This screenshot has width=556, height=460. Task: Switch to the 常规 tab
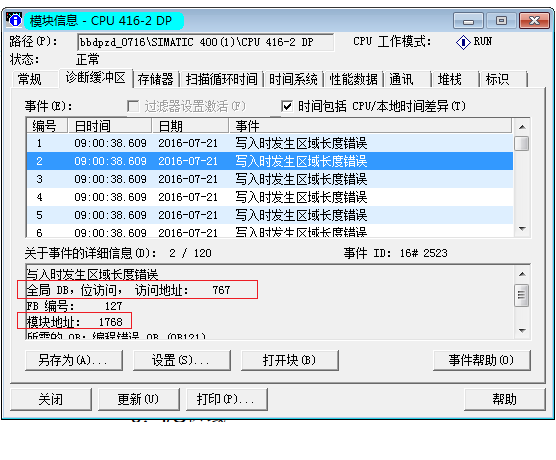point(35,79)
